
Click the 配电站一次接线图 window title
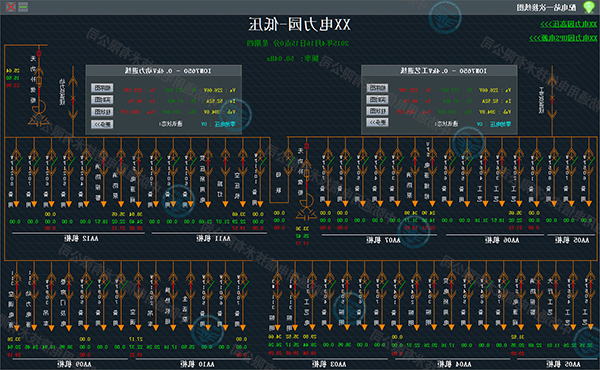click(546, 7)
